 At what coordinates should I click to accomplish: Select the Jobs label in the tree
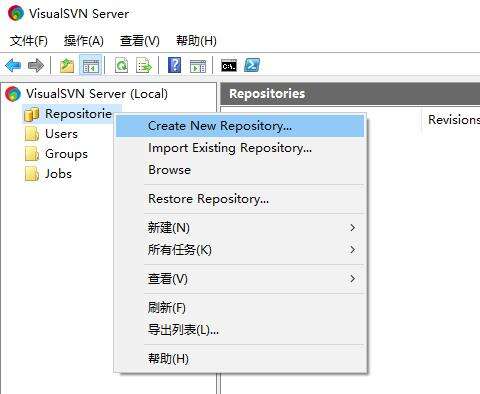tap(58, 174)
